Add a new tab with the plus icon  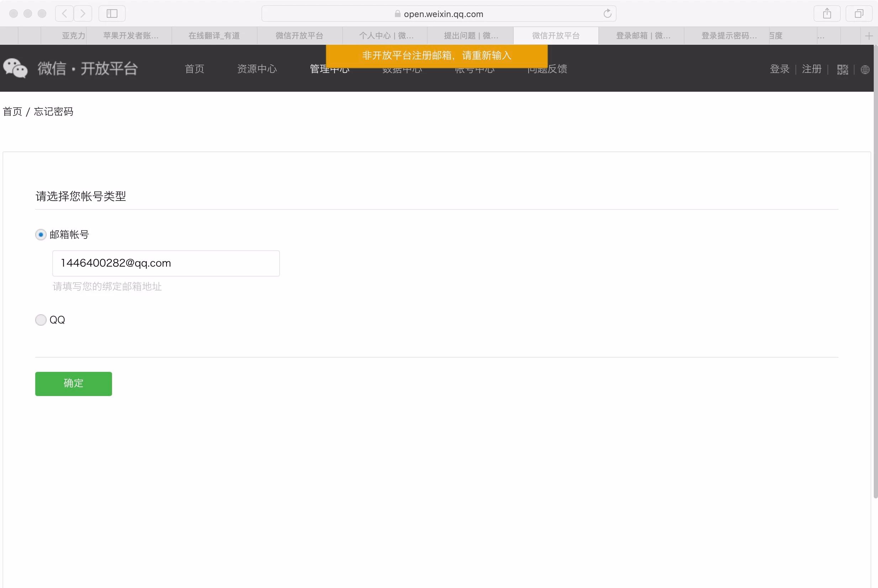tap(869, 36)
